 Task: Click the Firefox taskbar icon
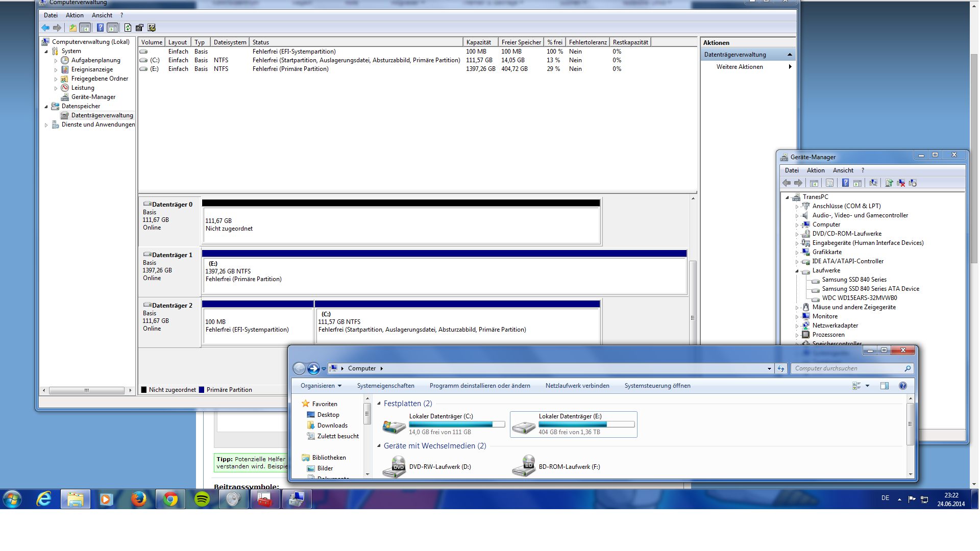pos(138,499)
